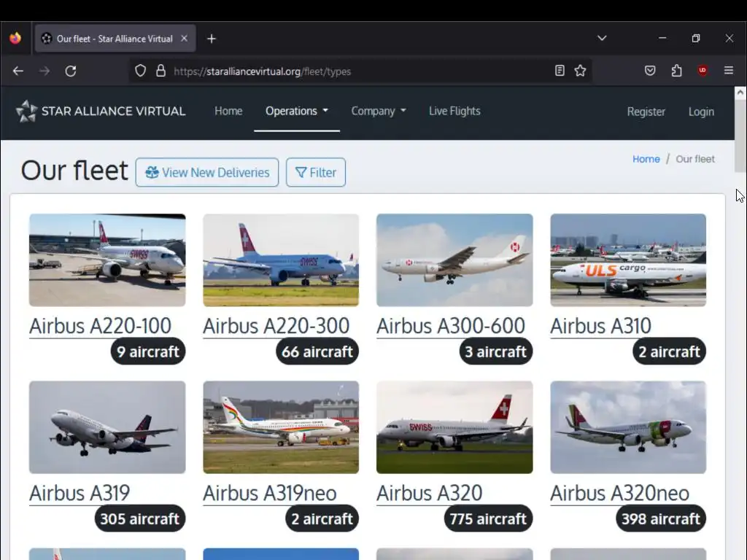Click the Airbus A220-300 title link
747x560 pixels.
pyautogui.click(x=276, y=326)
